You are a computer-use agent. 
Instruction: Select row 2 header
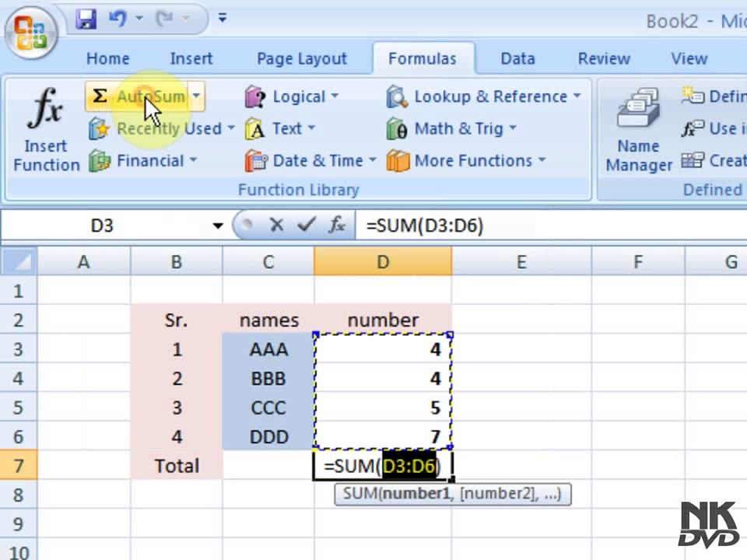point(18,320)
